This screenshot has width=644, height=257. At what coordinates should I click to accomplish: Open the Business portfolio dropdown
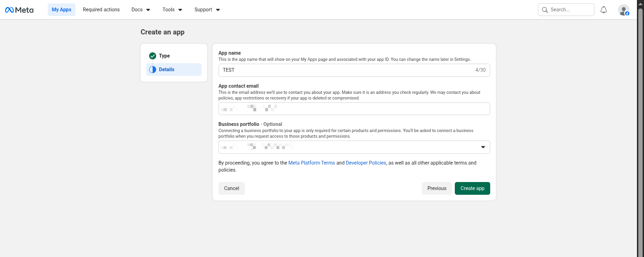click(x=354, y=147)
